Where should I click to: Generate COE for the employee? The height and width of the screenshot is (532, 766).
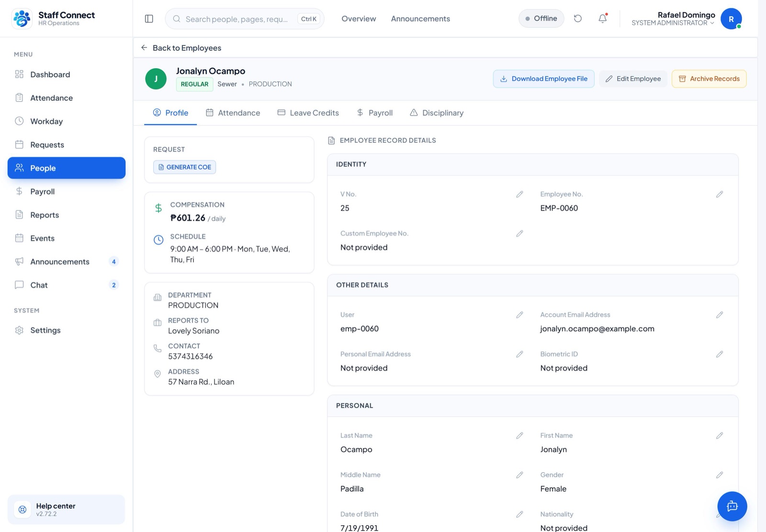pos(185,167)
